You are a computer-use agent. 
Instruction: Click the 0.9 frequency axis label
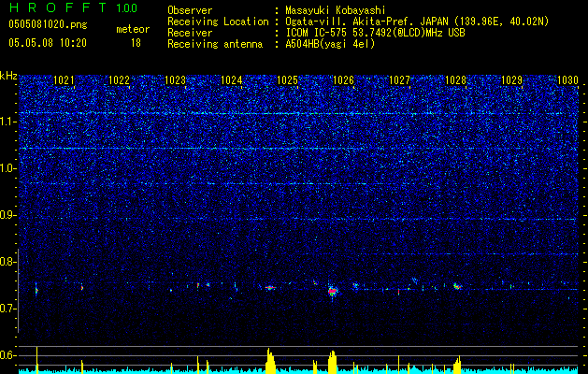coord(8,215)
